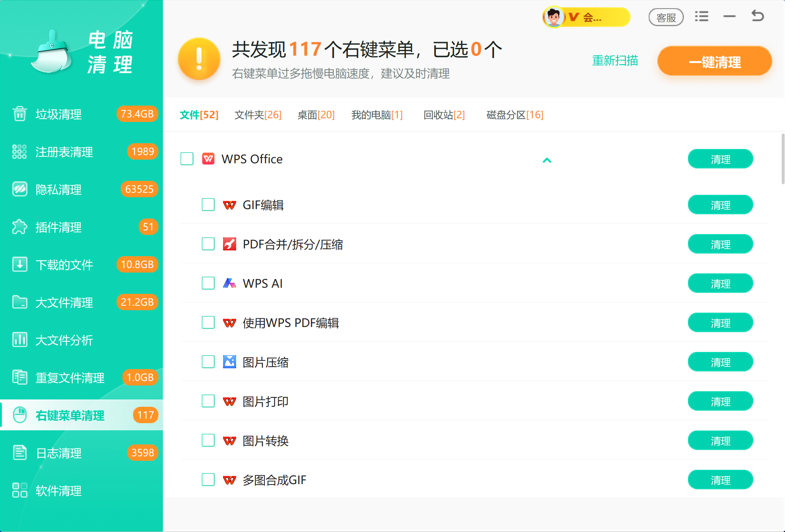The image size is (785, 532).
Task: Click 大文件清理 folder icon
Action: (20, 302)
